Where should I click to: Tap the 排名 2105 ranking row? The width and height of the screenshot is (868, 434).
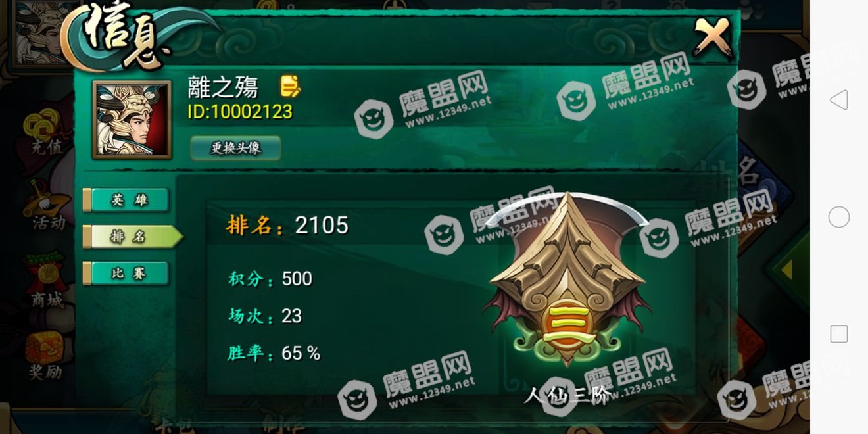pos(287,226)
